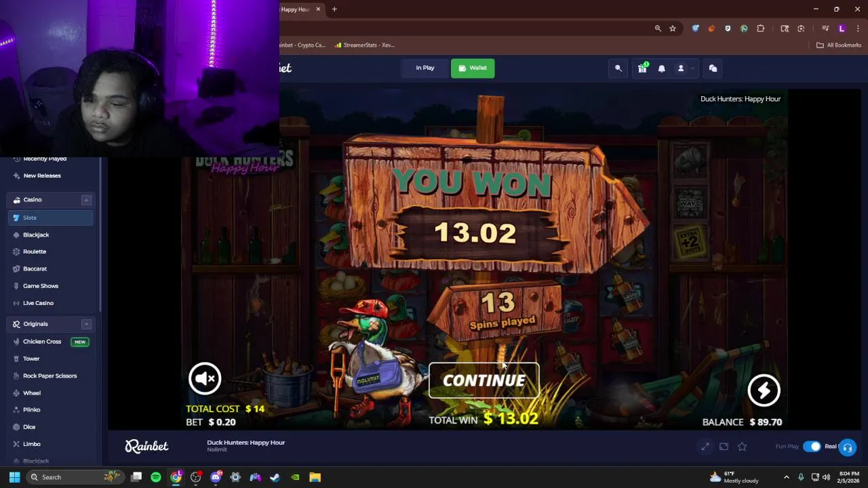
Task: Open the blue shield extension icon
Action: (x=695, y=28)
